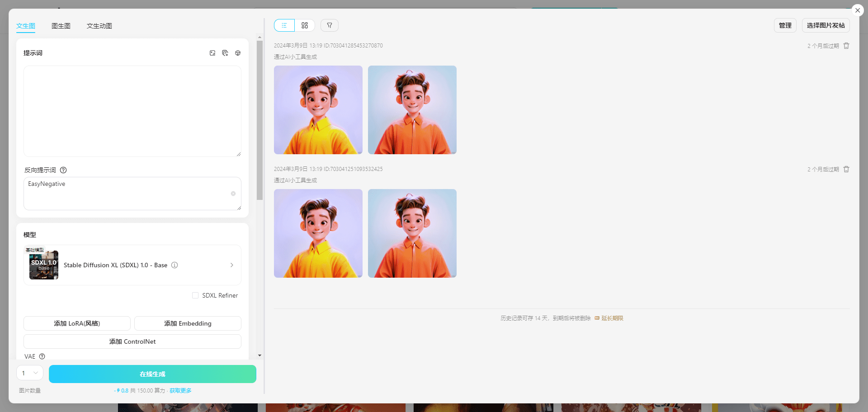
Task: Open orange-shirt image from 270870 record
Action: click(x=412, y=110)
